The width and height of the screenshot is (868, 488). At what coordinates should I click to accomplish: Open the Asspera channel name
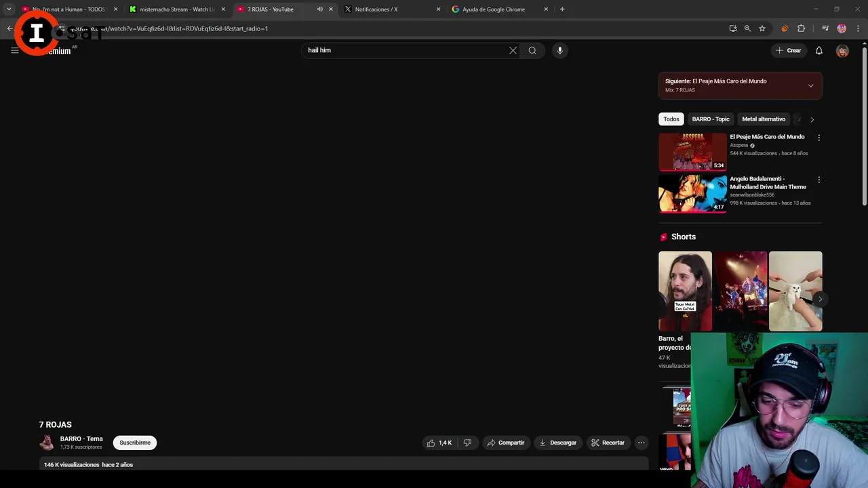[x=738, y=145]
